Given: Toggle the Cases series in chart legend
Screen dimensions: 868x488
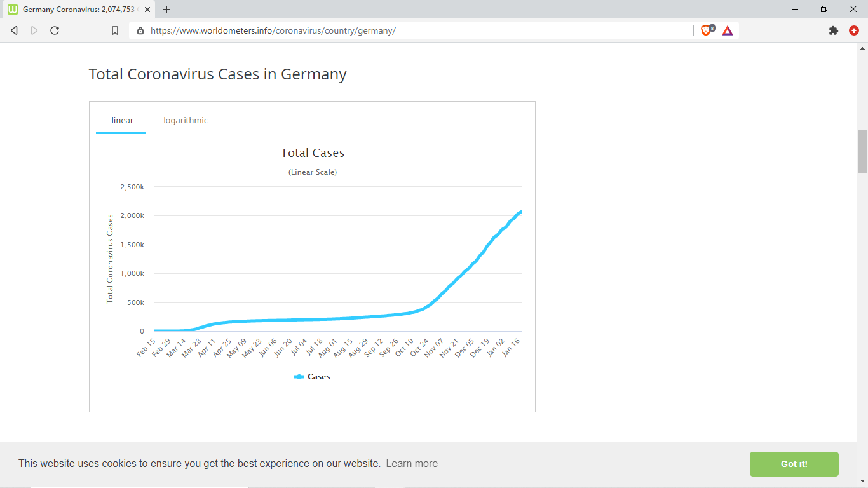Looking at the screenshot, I should tap(312, 377).
